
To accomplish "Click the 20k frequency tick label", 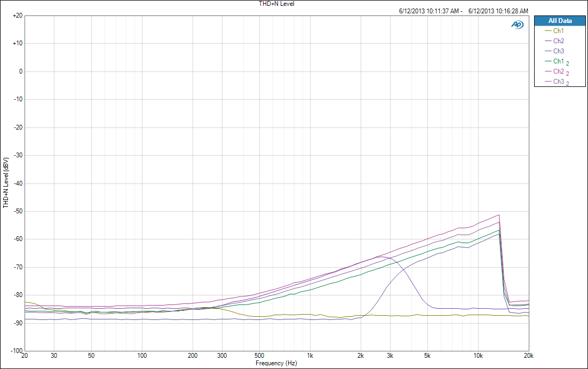I will (529, 356).
